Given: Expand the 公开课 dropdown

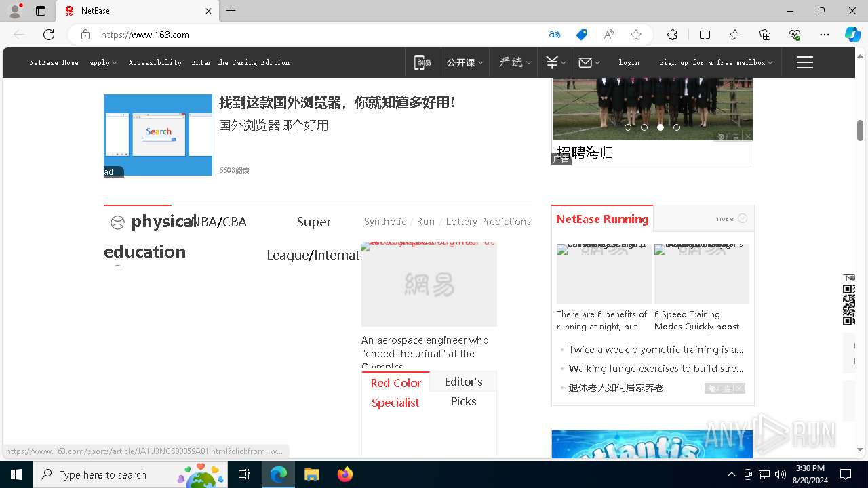Looking at the screenshot, I should (x=465, y=62).
